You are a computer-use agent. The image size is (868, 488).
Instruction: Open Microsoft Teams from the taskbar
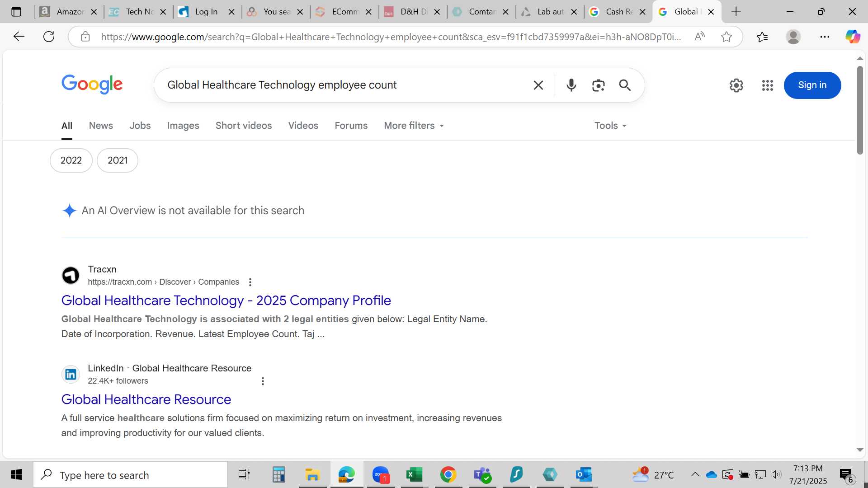coord(482,475)
